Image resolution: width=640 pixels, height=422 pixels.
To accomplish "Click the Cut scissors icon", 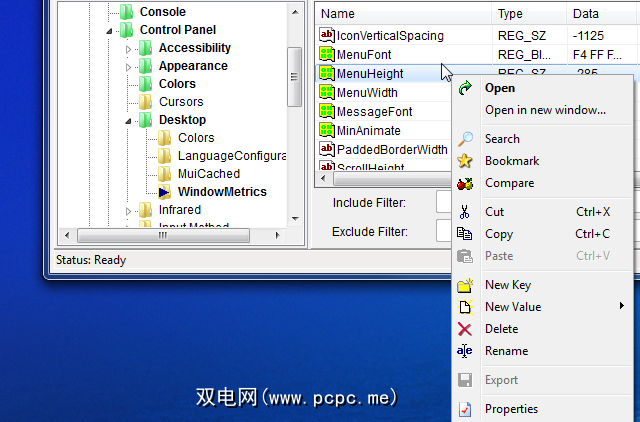I will [464, 212].
